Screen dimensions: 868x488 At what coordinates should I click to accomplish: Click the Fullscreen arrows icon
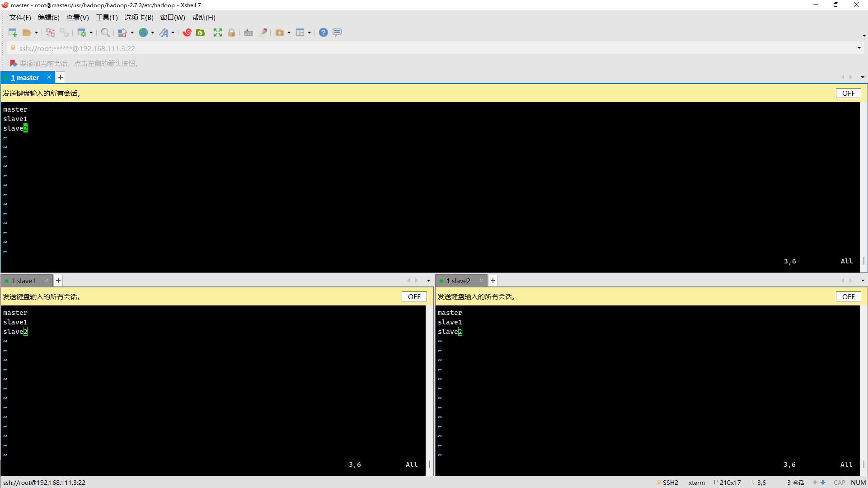(x=218, y=33)
